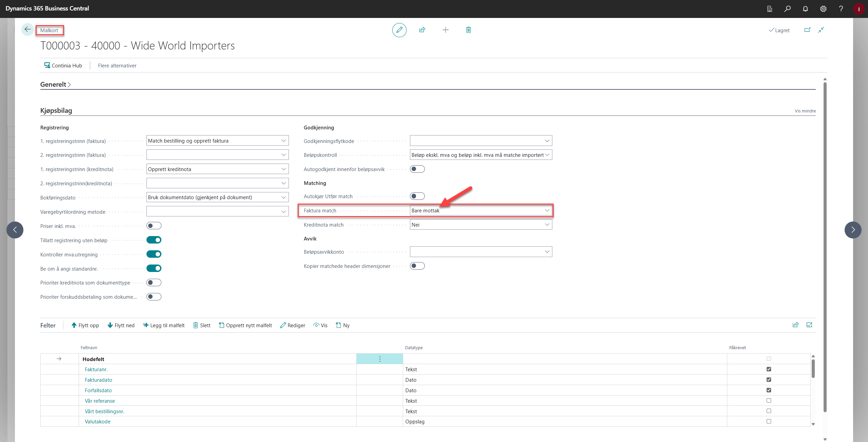868x442 pixels.
Task: Open the settings gear icon
Action: pyautogui.click(x=823, y=9)
